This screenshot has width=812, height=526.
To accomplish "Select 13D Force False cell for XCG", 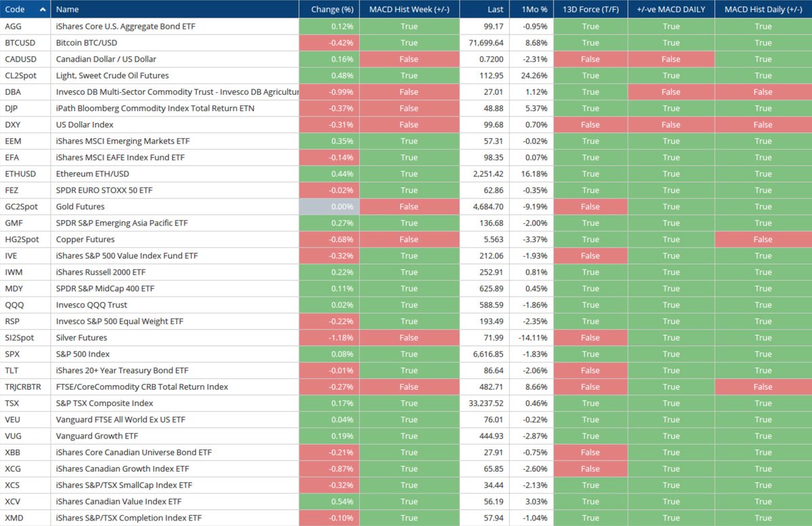I will pos(590,468).
